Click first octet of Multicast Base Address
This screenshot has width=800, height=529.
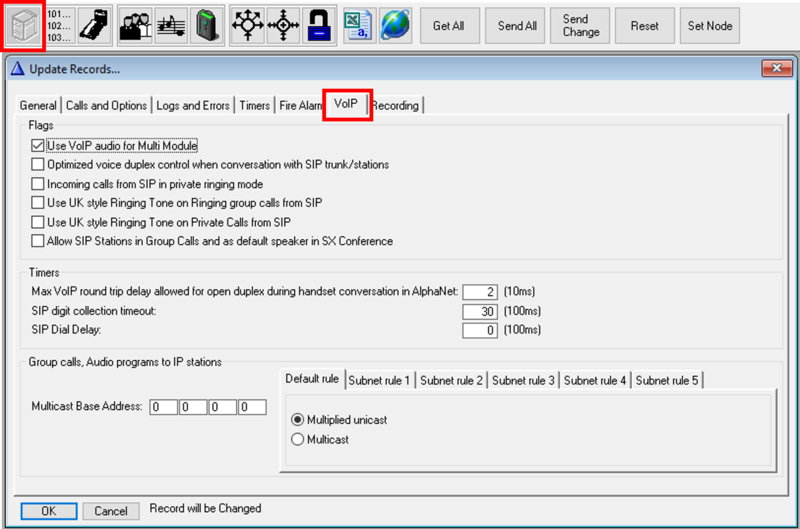(x=163, y=407)
